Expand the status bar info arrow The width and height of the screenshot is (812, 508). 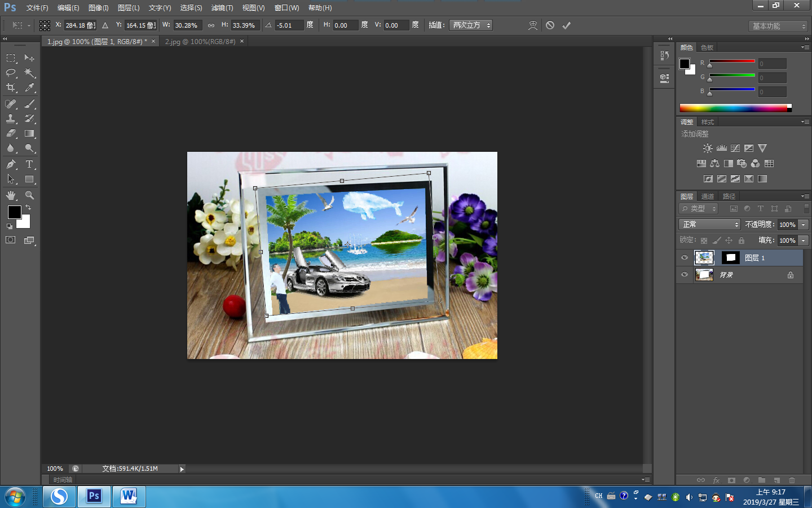[182, 469]
